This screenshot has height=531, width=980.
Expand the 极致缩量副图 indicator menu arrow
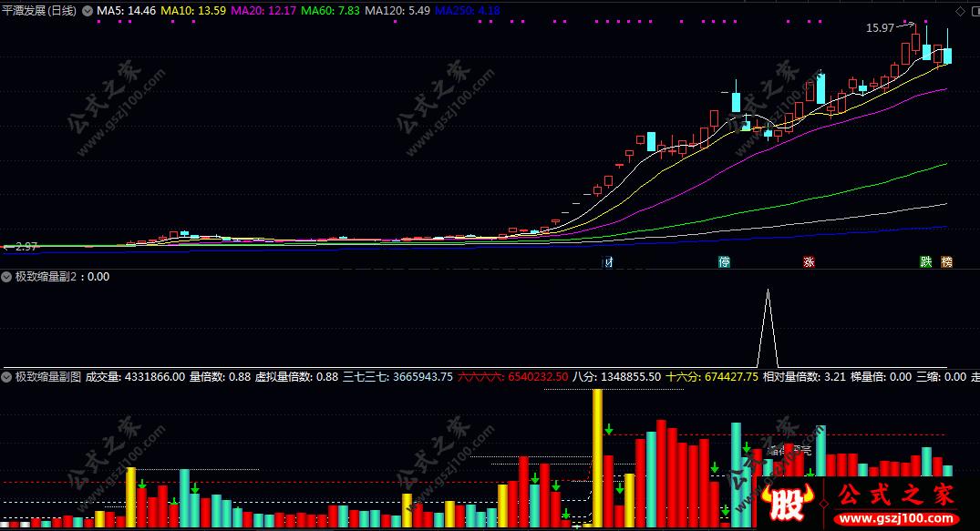[x=7, y=377]
